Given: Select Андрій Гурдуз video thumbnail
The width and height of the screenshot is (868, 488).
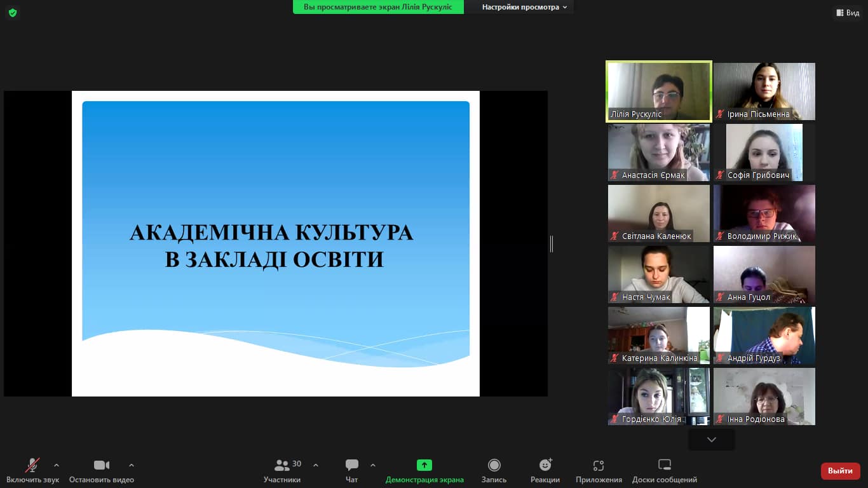Looking at the screenshot, I should (764, 335).
